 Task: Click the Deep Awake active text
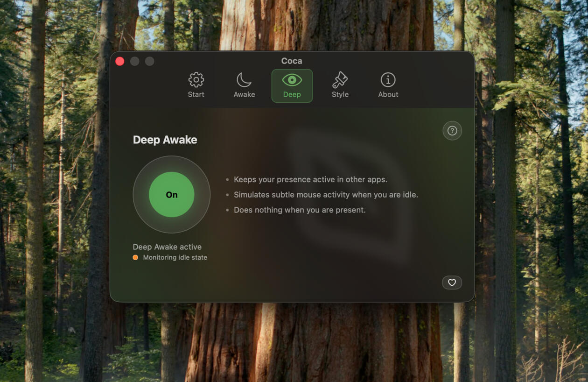pos(167,247)
